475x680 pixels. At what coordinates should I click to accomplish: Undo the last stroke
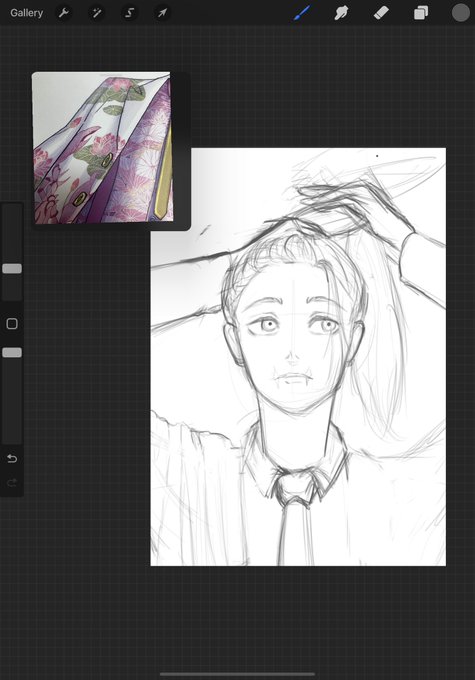(x=12, y=458)
